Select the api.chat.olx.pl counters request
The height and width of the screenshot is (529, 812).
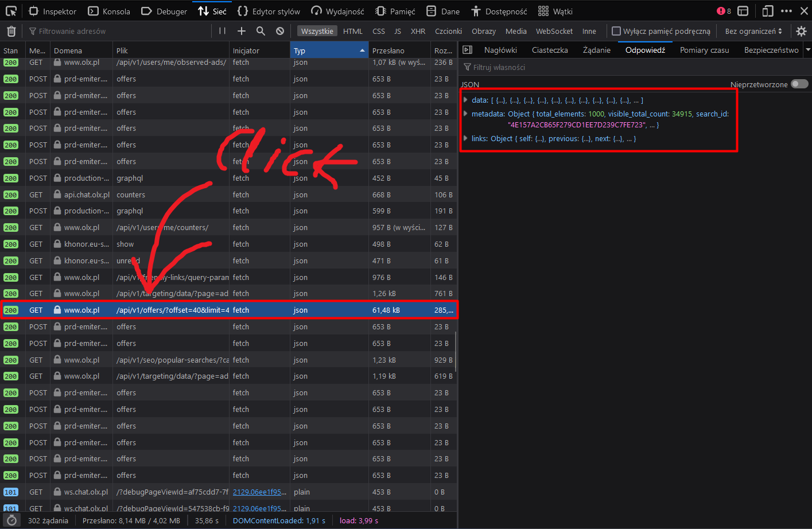(229, 195)
